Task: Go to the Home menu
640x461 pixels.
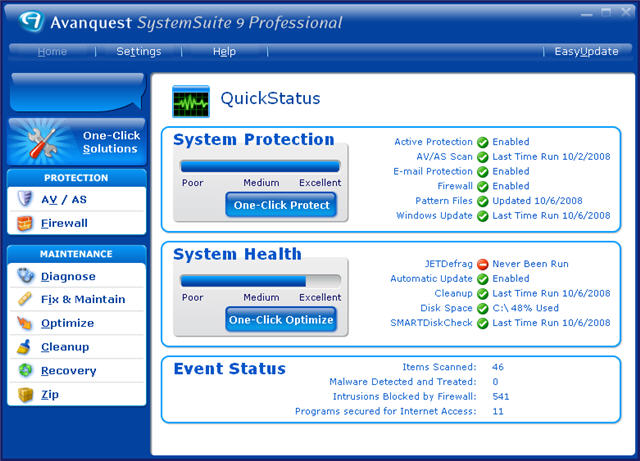Action: click(52, 51)
